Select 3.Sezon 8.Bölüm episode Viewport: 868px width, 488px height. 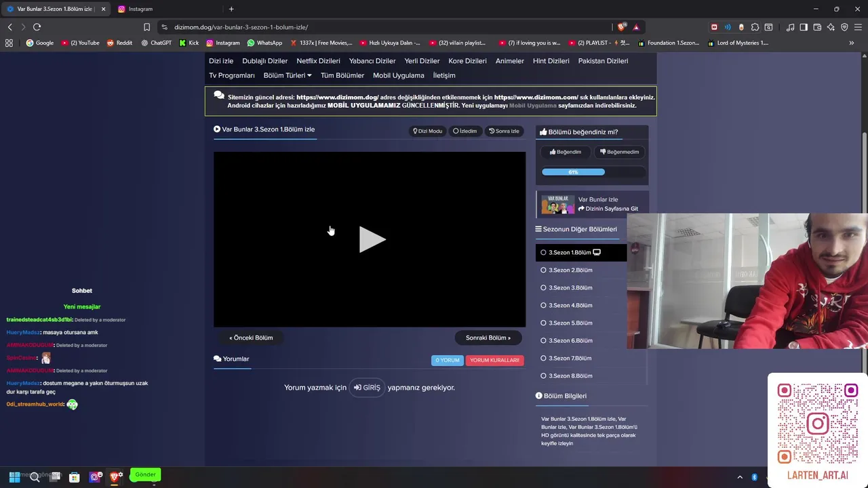591,375
